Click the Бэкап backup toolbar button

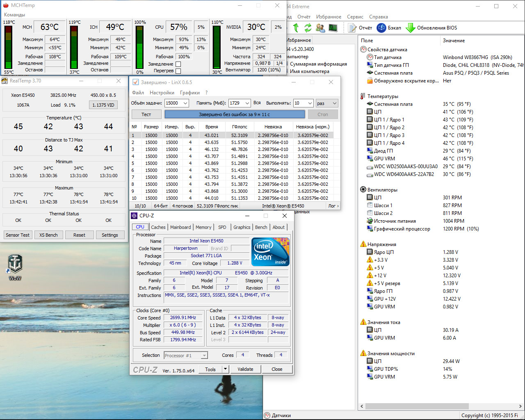coord(389,28)
